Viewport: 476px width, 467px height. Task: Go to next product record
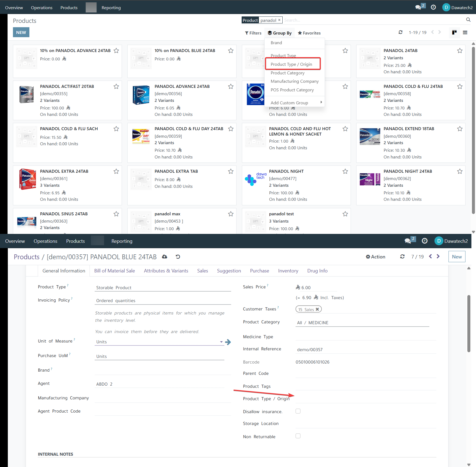438,256
